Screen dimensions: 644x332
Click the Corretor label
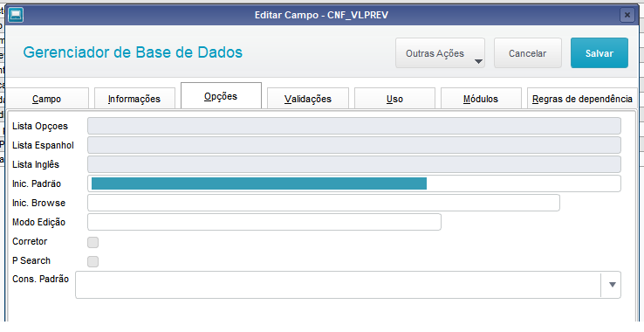click(x=30, y=241)
